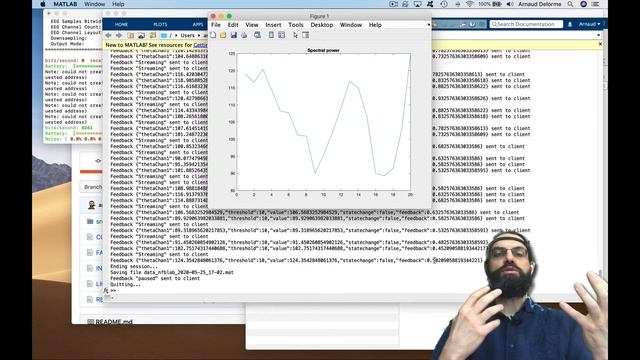Switch to the PLOTS tab in MATLAB
This screenshot has height=360, width=640.
[x=160, y=24]
